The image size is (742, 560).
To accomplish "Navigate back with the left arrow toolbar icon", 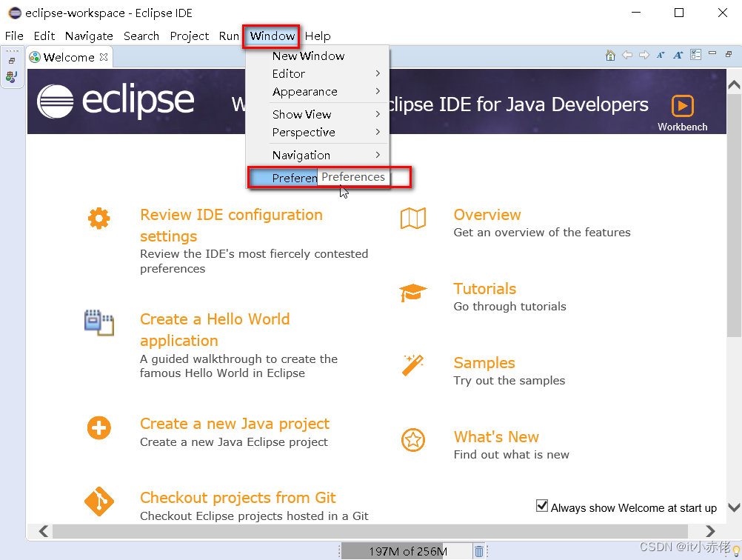I will (x=627, y=55).
